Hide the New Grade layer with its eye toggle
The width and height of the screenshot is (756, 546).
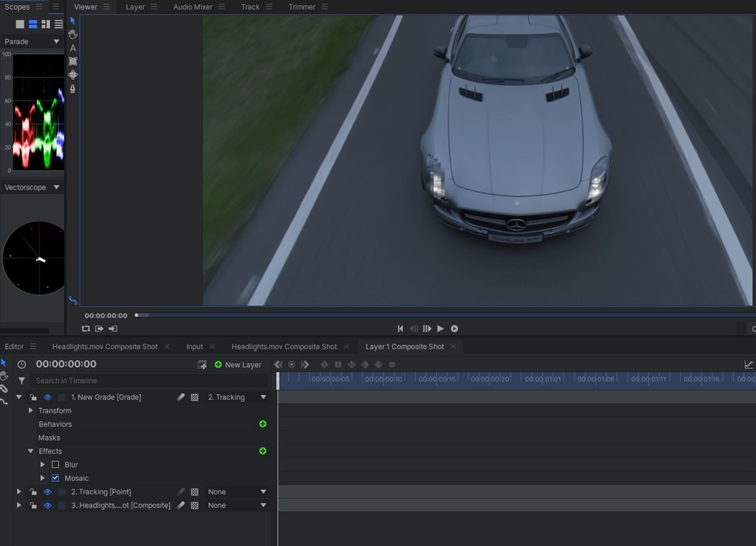(48, 397)
